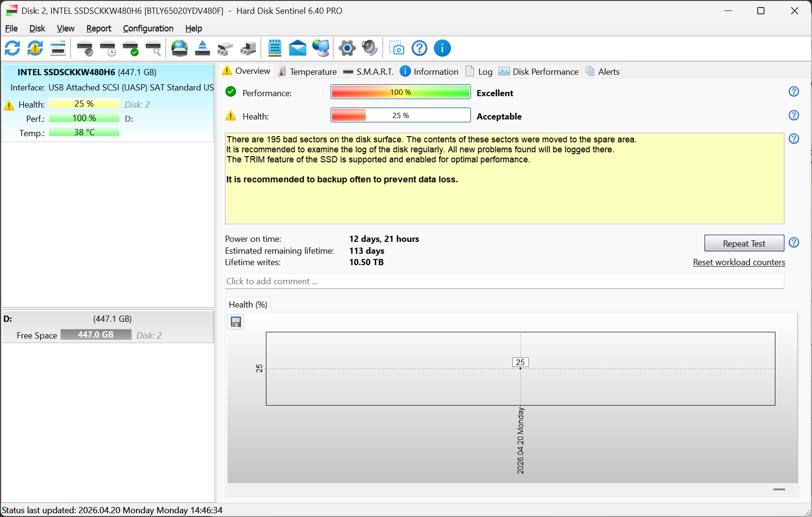
Task: Click the 447.0 GB Free Space bar
Action: [x=96, y=335]
